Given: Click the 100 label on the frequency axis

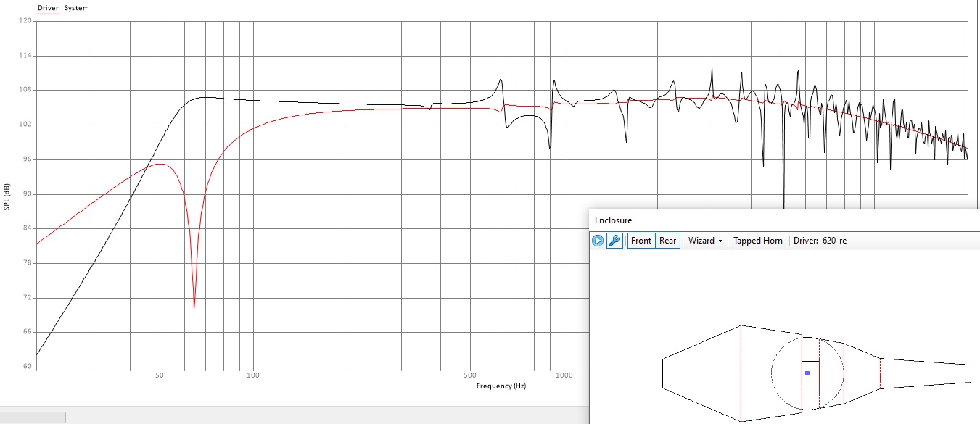Looking at the screenshot, I should [x=253, y=375].
